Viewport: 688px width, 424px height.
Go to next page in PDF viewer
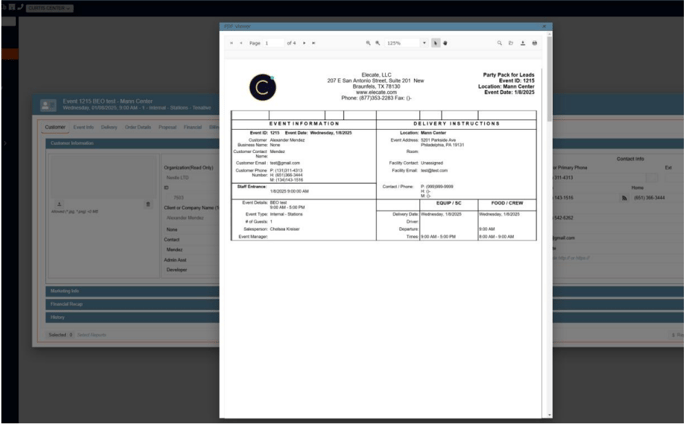coord(304,43)
